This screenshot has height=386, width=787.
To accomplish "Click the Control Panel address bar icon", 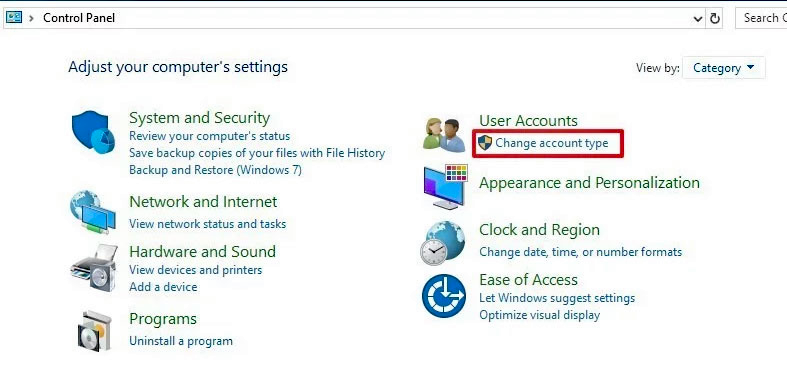I will coord(14,18).
